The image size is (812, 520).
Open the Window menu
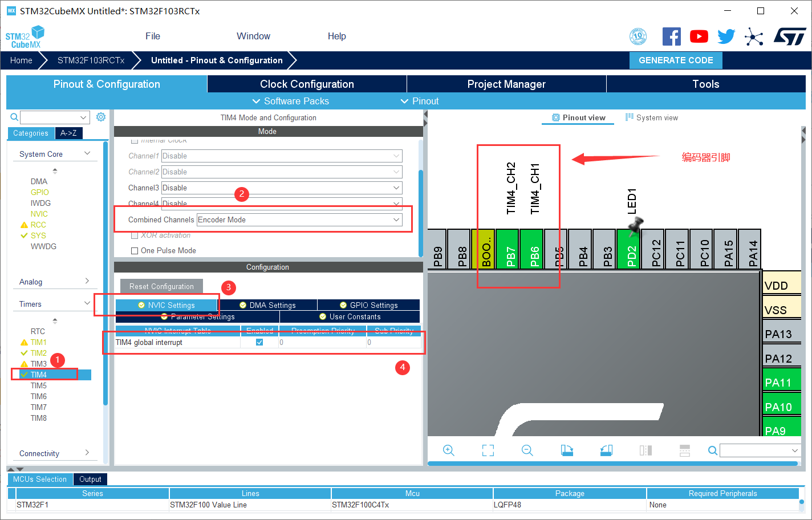point(254,36)
